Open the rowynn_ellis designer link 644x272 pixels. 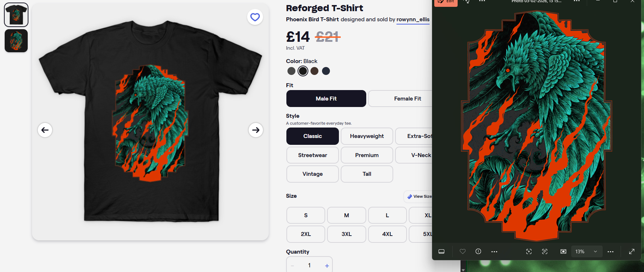[413, 19]
